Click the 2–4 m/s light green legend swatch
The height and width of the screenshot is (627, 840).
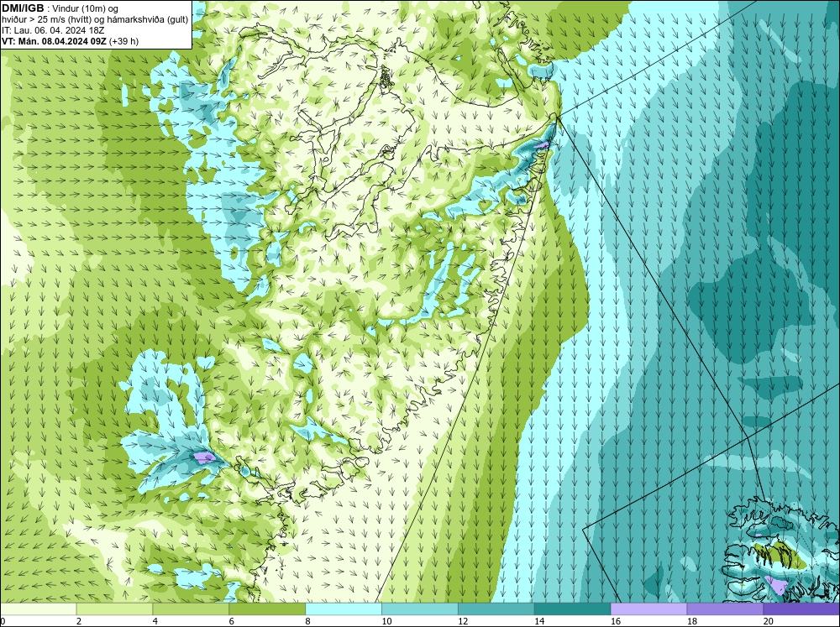pos(114,609)
